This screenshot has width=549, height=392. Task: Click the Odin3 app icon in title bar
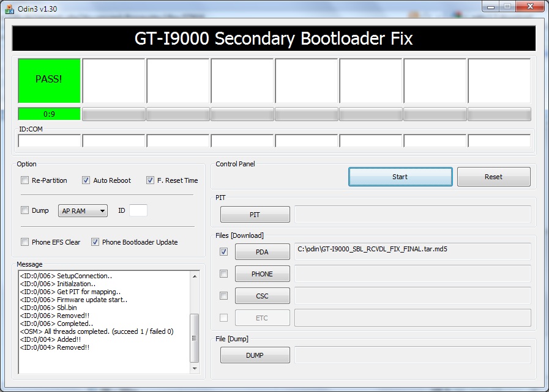9,9
